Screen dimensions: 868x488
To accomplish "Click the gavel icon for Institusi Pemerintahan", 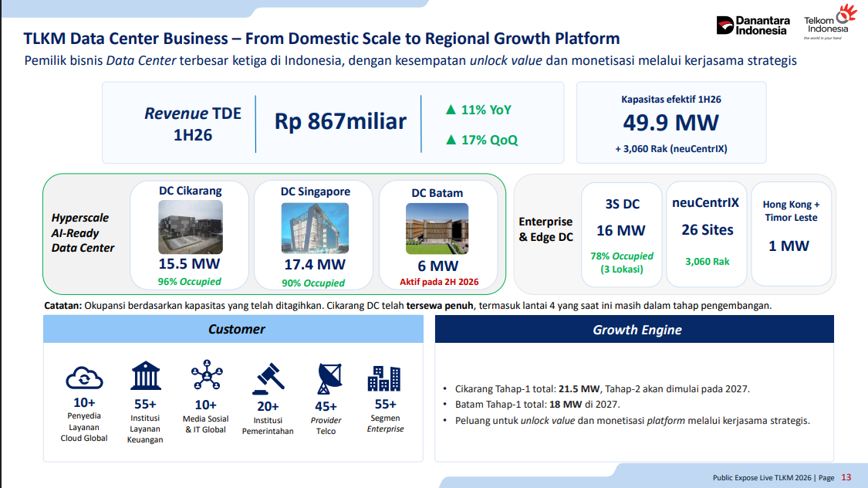I will point(268,379).
